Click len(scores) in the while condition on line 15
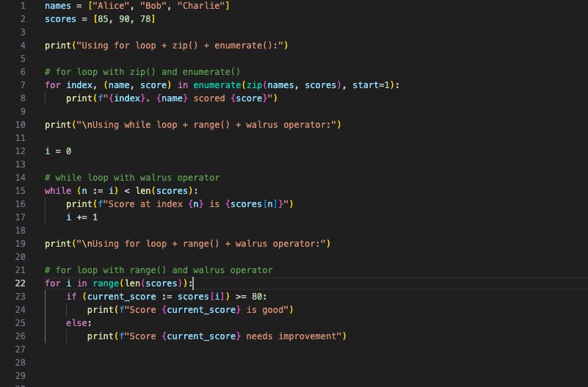The height and width of the screenshot is (387, 588). point(164,191)
